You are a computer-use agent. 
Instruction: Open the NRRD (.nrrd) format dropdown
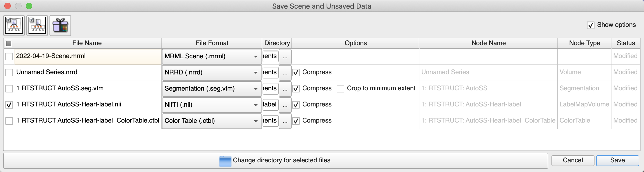(212, 73)
